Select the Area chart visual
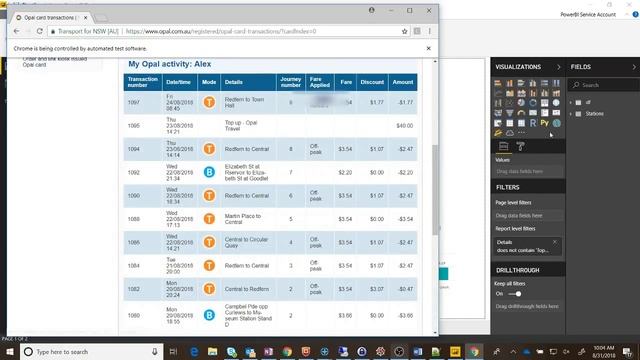 510,93
